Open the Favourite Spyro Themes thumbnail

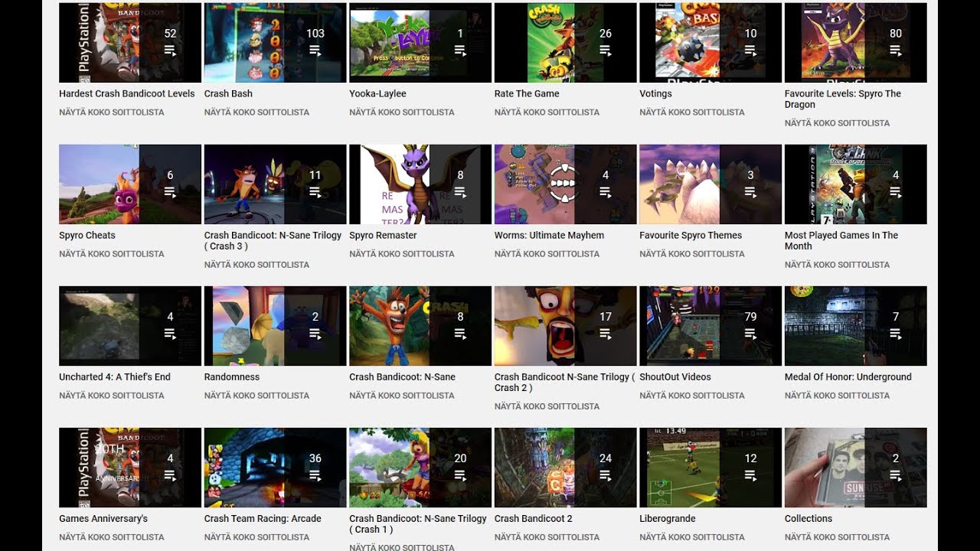[x=710, y=184]
